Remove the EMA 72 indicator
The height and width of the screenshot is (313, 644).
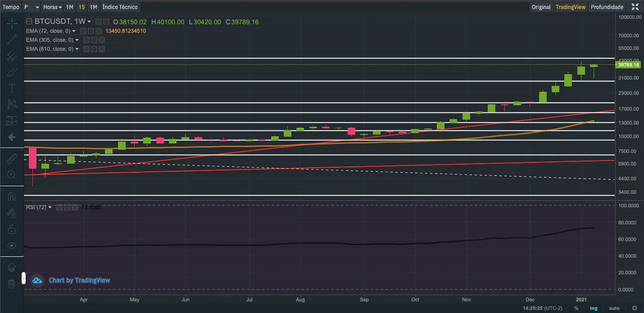98,31
